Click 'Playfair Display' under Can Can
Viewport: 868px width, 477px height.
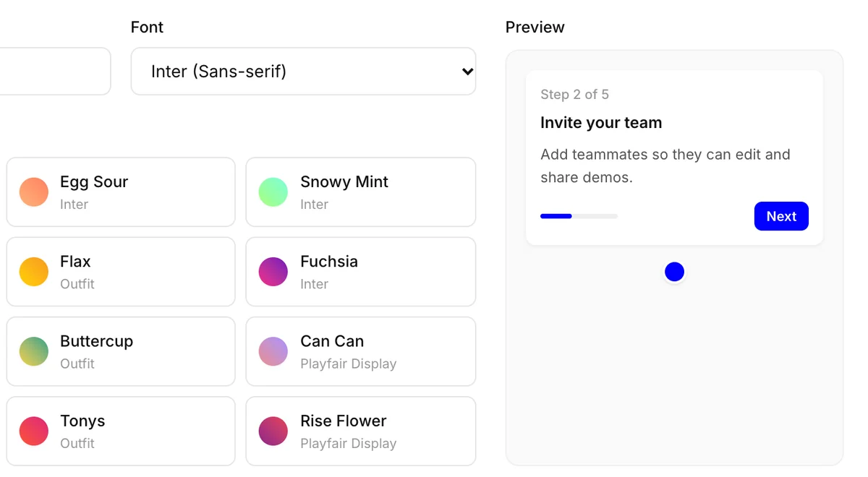tap(348, 364)
